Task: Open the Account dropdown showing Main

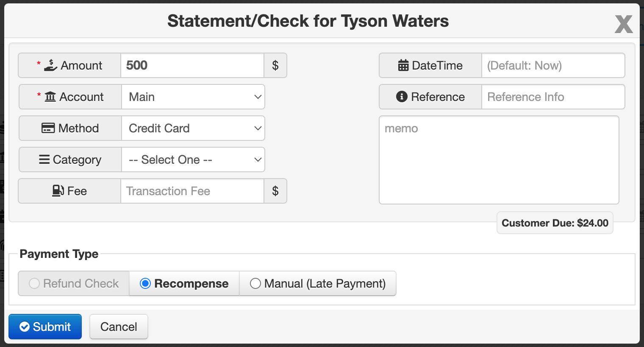Action: point(193,97)
